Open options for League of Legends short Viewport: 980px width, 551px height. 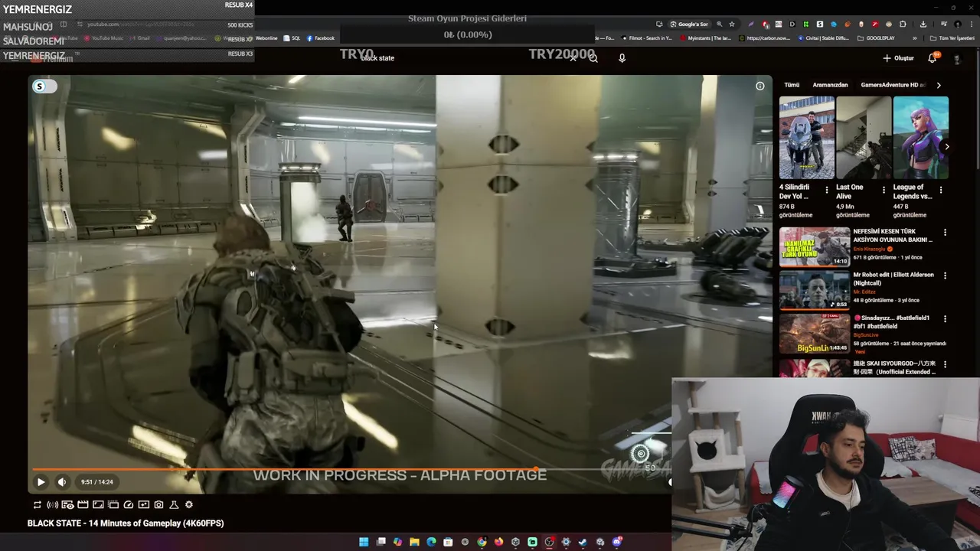[941, 190]
